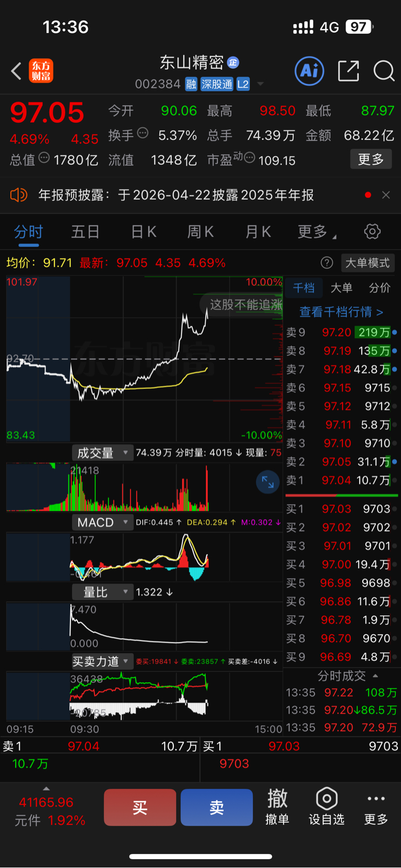Expand the index ticker 41165.96 arrow
The width and height of the screenshot is (401, 868).
(x=46, y=789)
